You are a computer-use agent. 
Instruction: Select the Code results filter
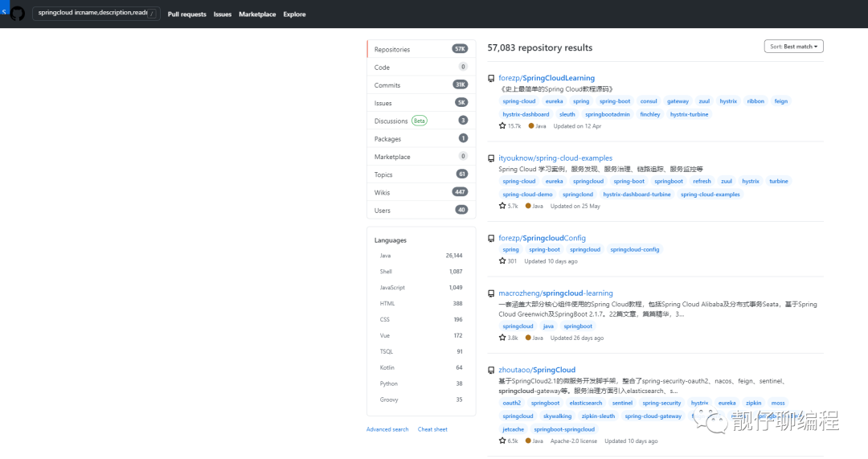click(x=421, y=67)
